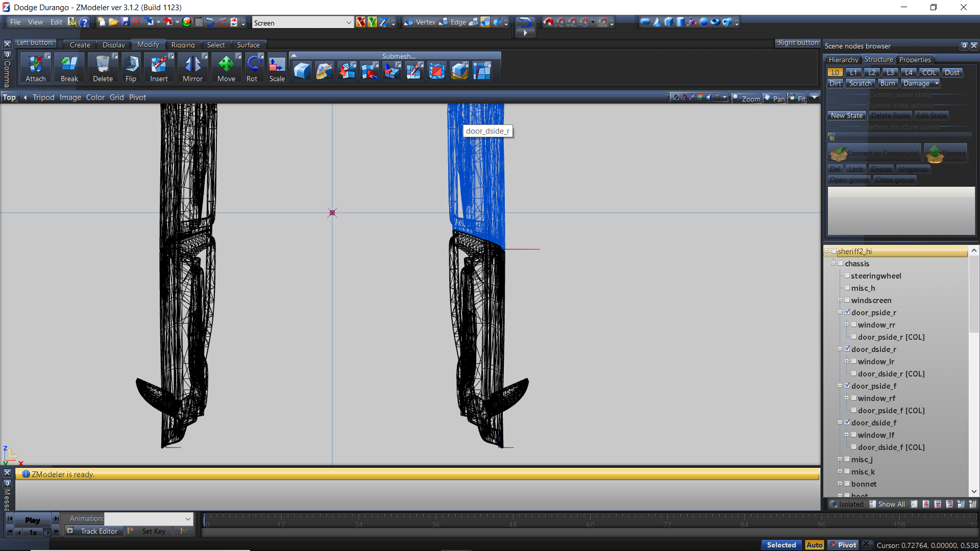Check the bonnet node checkbox

point(847,484)
